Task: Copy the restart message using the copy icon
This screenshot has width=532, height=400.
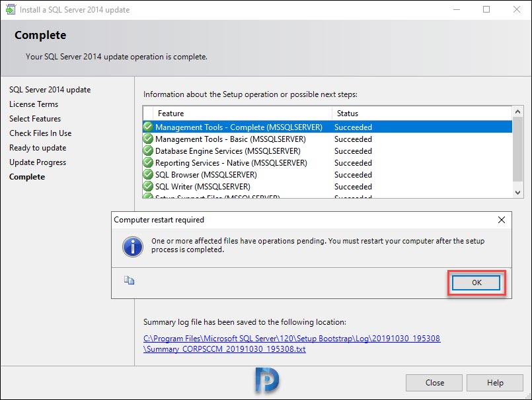Action: [x=129, y=281]
